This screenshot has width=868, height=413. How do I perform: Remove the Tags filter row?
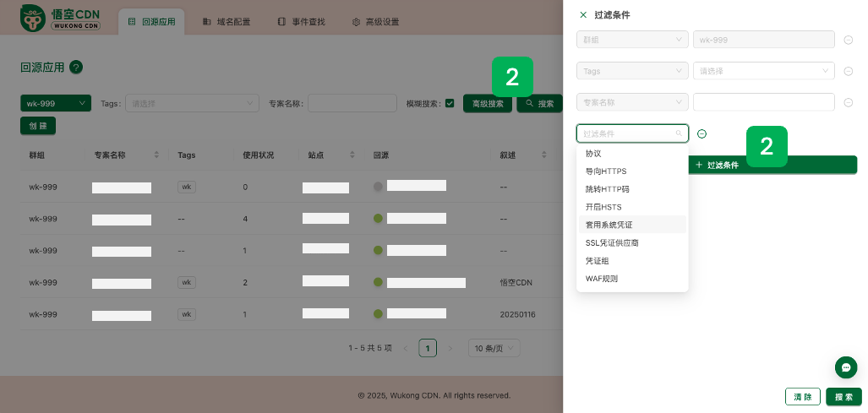848,71
